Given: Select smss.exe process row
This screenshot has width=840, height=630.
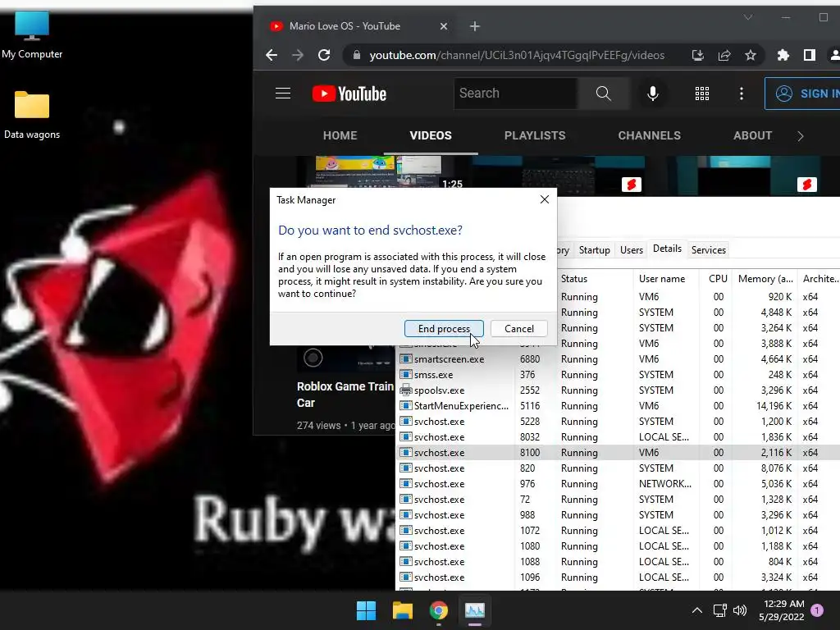Looking at the screenshot, I should pos(619,374).
